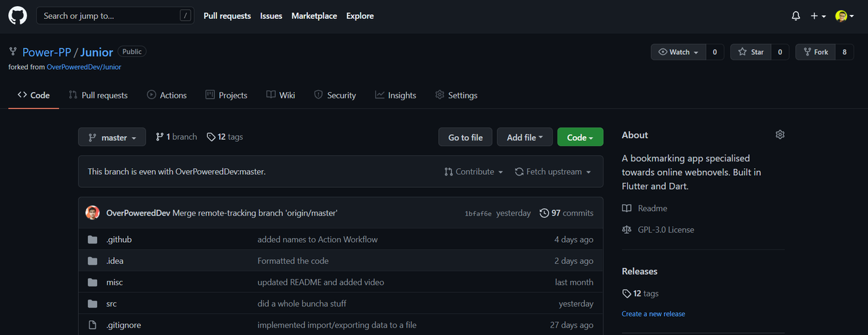Open the src folder

click(111, 304)
